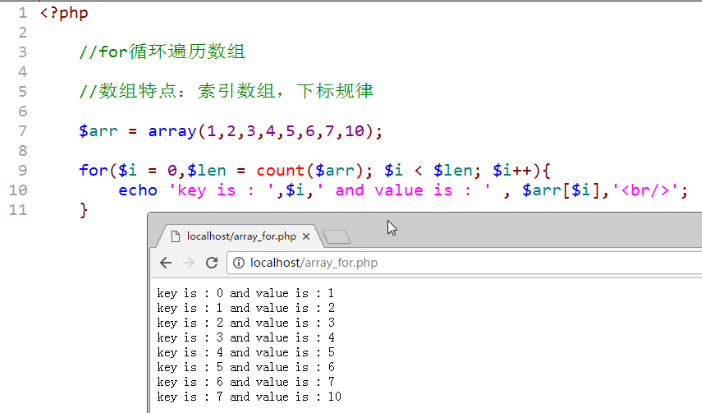The width and height of the screenshot is (702, 413).
Task: Reload the localhost page
Action: (212, 263)
